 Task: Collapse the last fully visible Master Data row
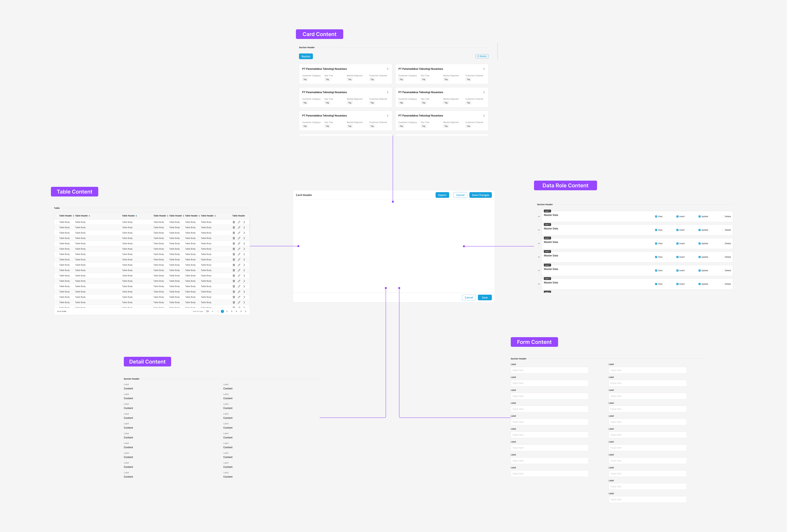click(x=539, y=284)
